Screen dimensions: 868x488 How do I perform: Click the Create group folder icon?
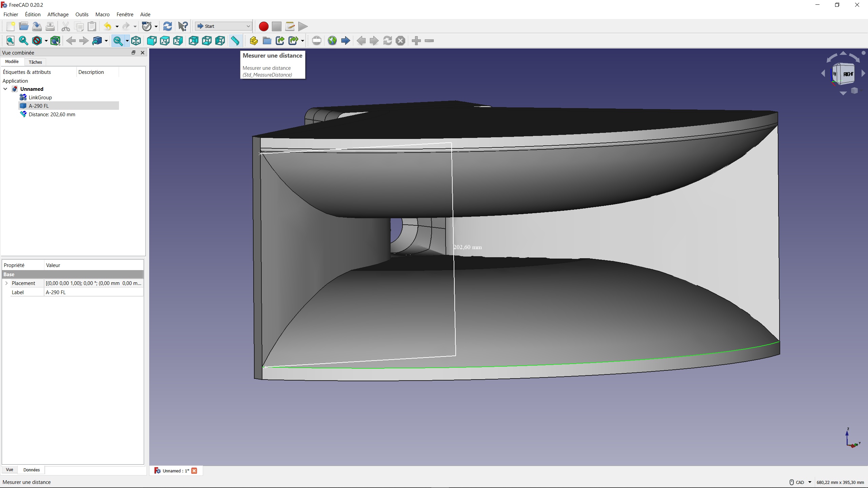click(267, 41)
